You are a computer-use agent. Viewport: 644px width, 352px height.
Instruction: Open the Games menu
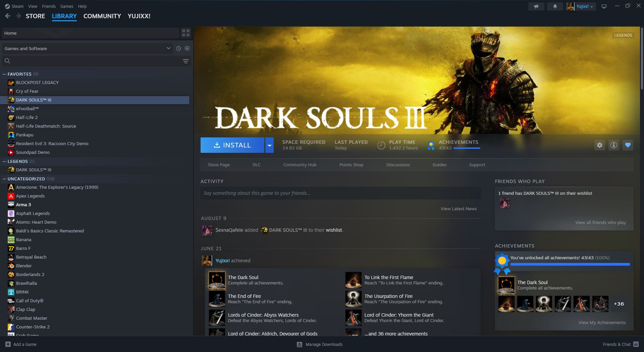tap(66, 6)
